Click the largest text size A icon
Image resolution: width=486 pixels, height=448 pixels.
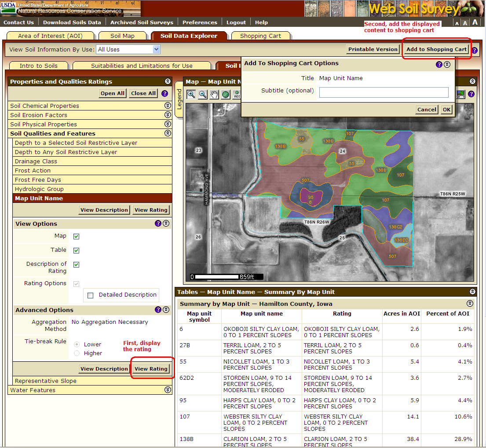(x=475, y=22)
